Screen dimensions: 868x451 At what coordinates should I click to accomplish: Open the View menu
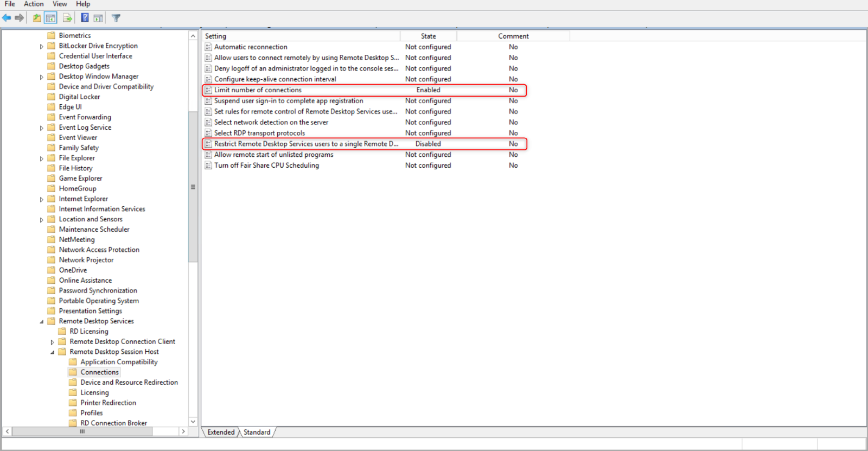click(60, 4)
